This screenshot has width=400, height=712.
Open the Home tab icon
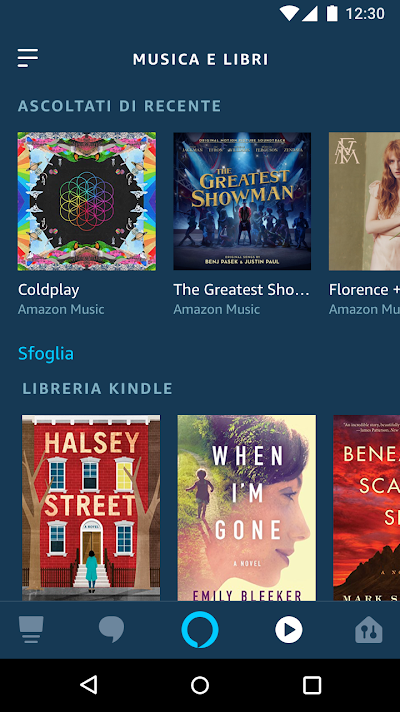click(x=31, y=630)
